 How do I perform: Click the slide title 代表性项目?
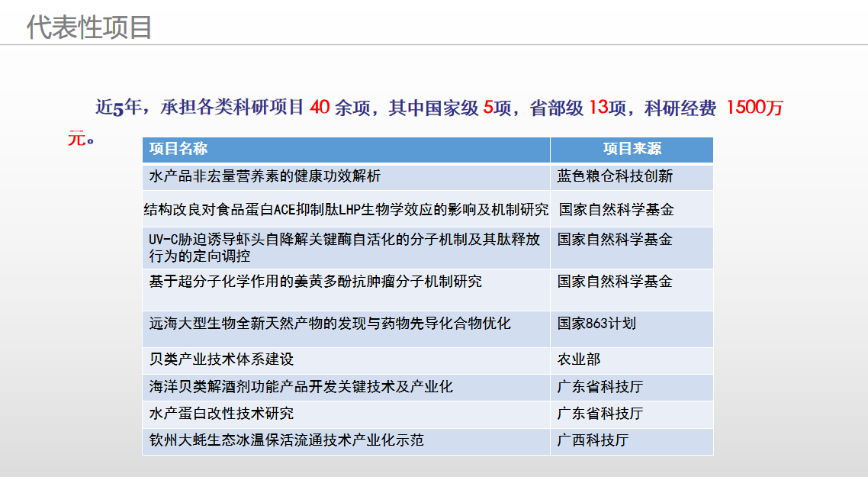pyautogui.click(x=89, y=27)
